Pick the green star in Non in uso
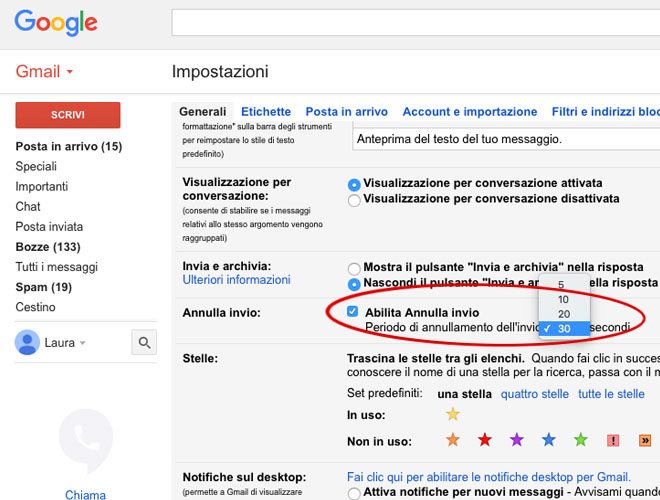This screenshot has height=500, width=660. point(580,440)
